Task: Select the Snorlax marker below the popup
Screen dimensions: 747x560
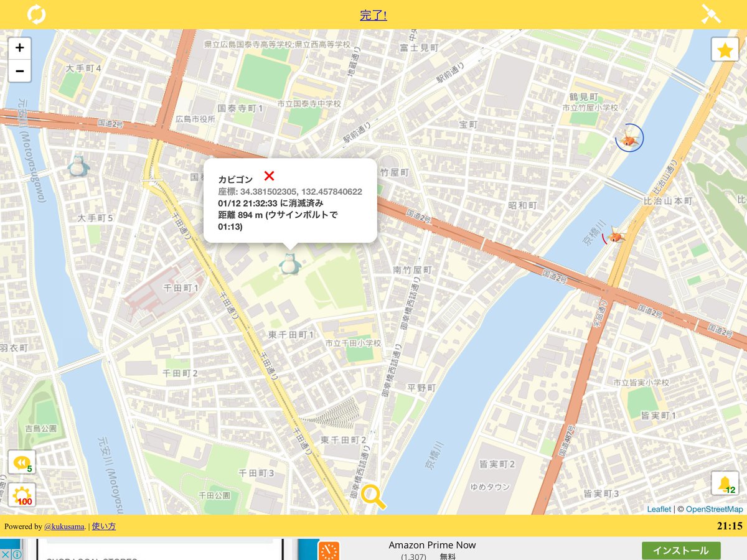Action: pyautogui.click(x=290, y=264)
